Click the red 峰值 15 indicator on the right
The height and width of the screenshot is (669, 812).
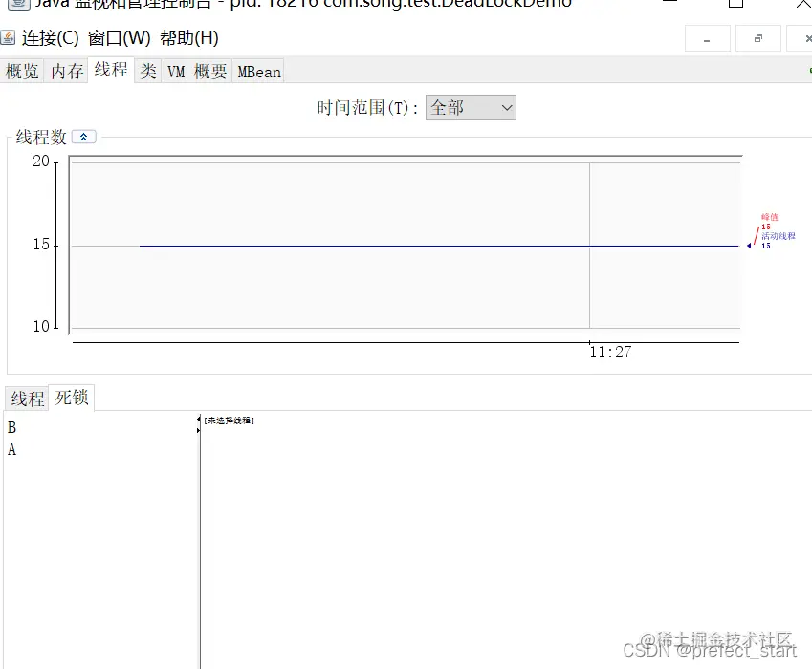tap(768, 221)
